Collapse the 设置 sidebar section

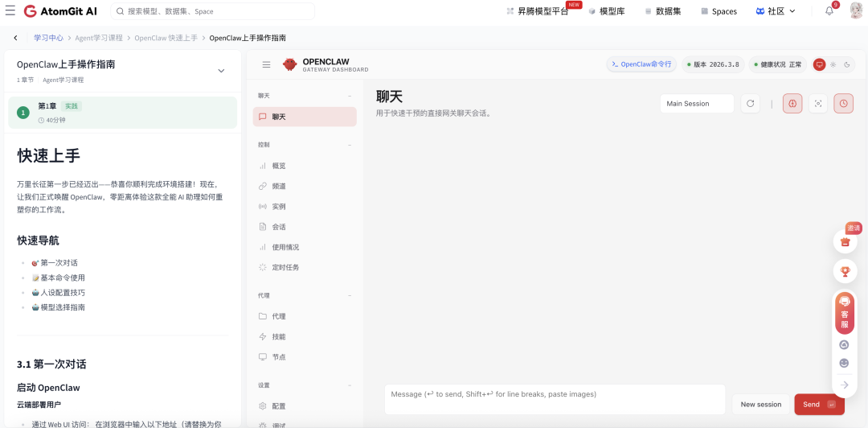point(350,385)
